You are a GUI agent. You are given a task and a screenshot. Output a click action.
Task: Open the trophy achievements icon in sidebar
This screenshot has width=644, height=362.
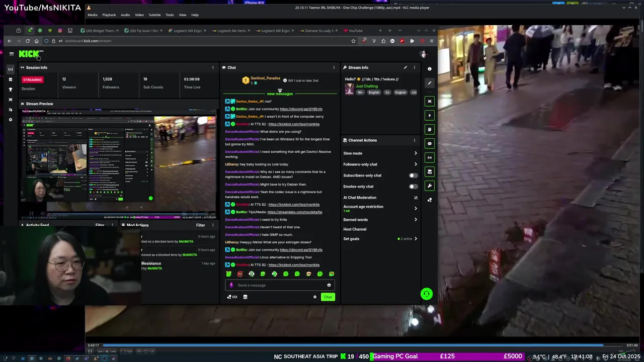pos(11,89)
